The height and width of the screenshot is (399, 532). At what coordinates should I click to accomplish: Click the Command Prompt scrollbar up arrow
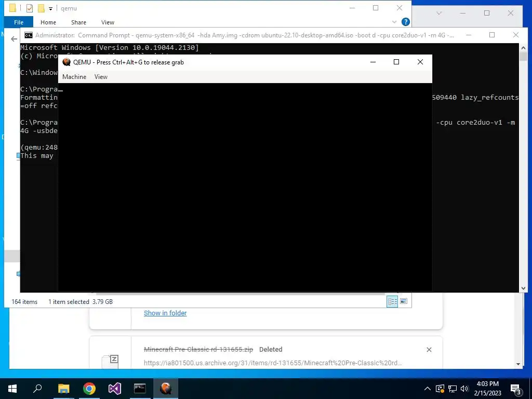pos(523,48)
